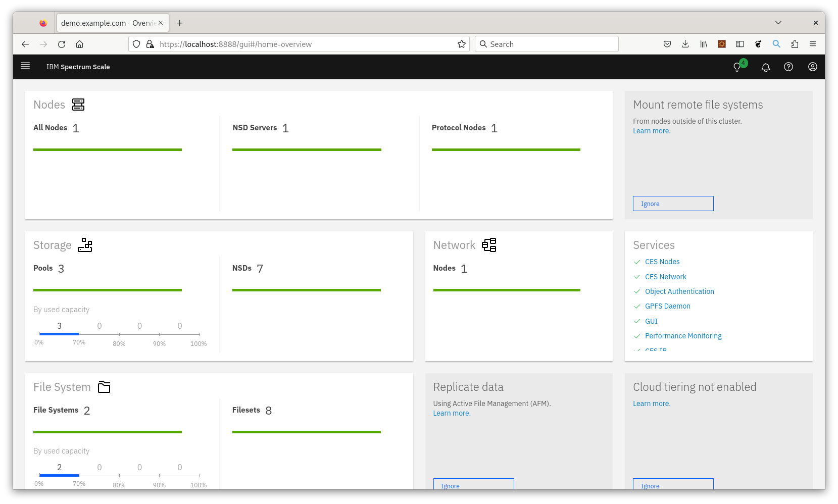Image resolution: width=838 pixels, height=504 pixels.
Task: Open the notifications bell
Action: (766, 67)
